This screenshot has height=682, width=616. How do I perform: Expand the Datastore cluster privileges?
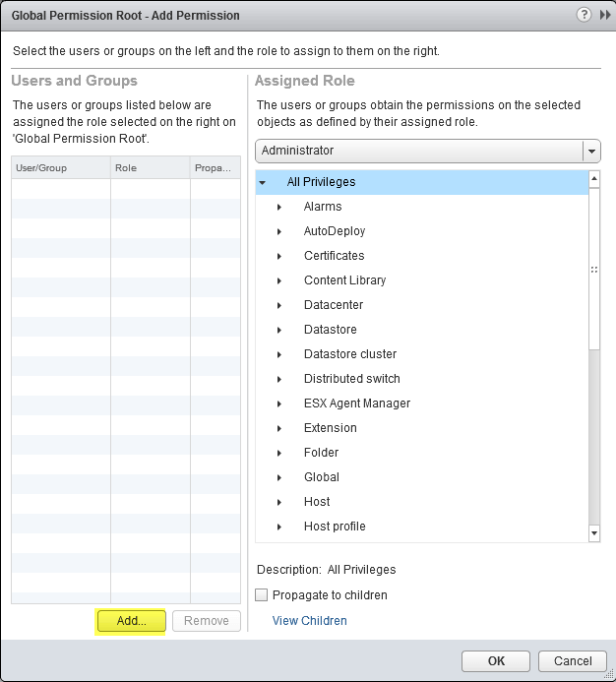279,354
